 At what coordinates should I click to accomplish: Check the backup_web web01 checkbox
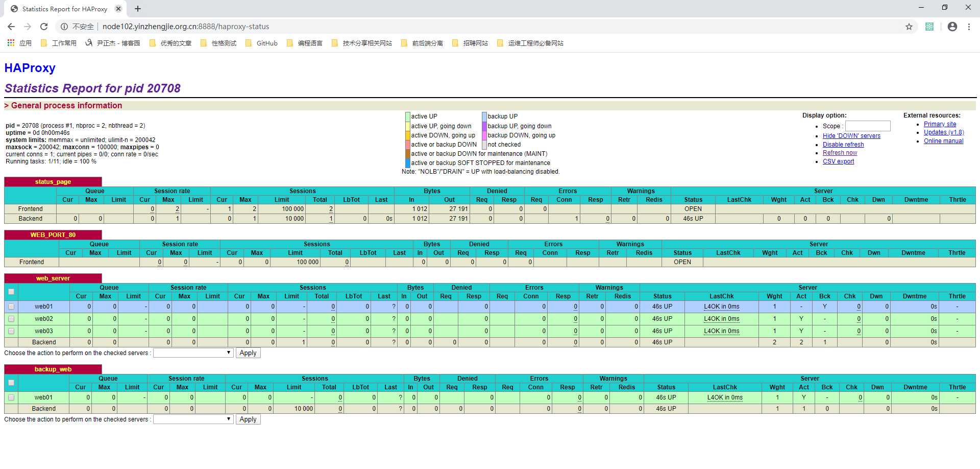(x=11, y=397)
